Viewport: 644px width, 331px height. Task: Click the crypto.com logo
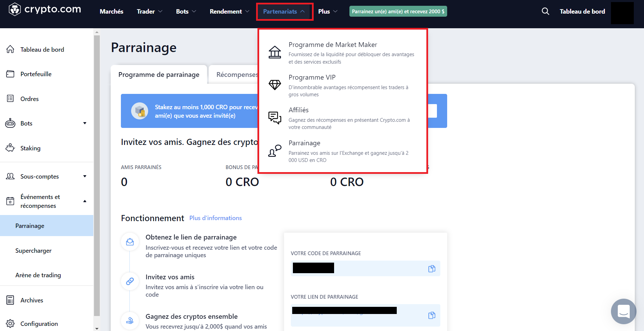click(45, 10)
